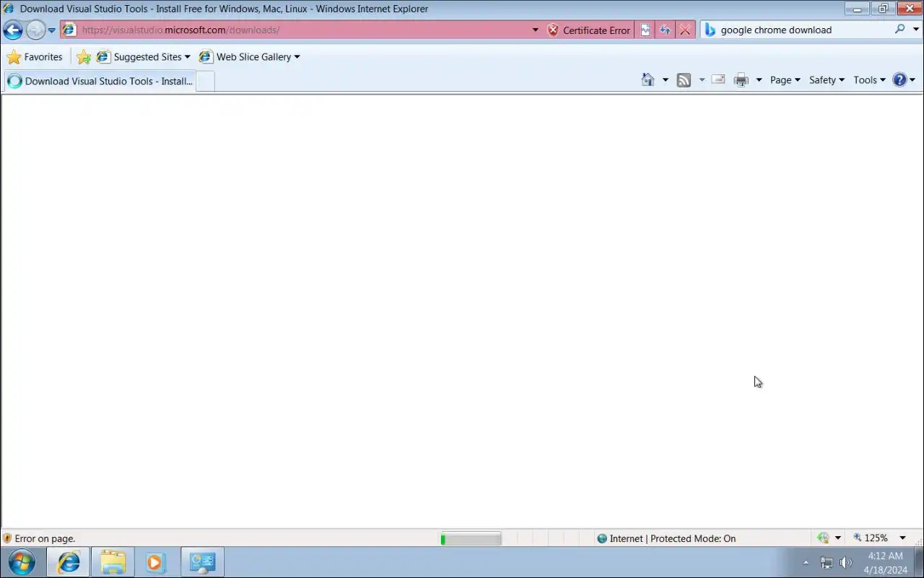Expand the status bar security dropdown arrow
Image resolution: width=924 pixels, height=578 pixels.
pos(838,538)
